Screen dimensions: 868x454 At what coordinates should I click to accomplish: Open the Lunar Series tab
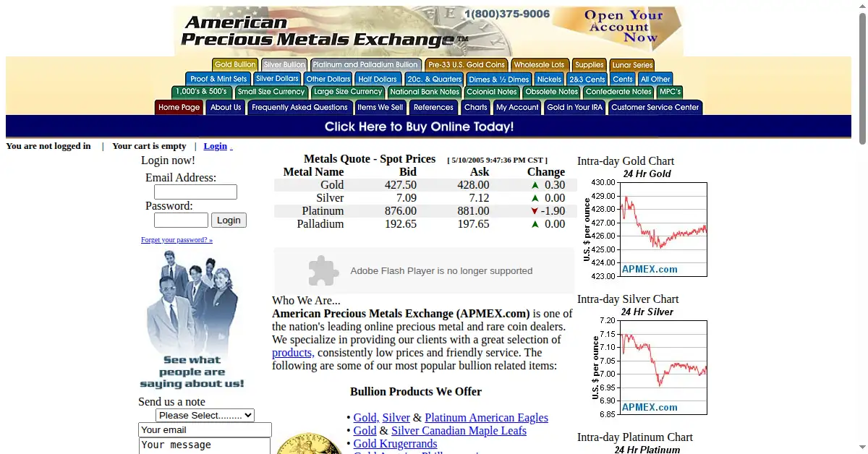632,65
